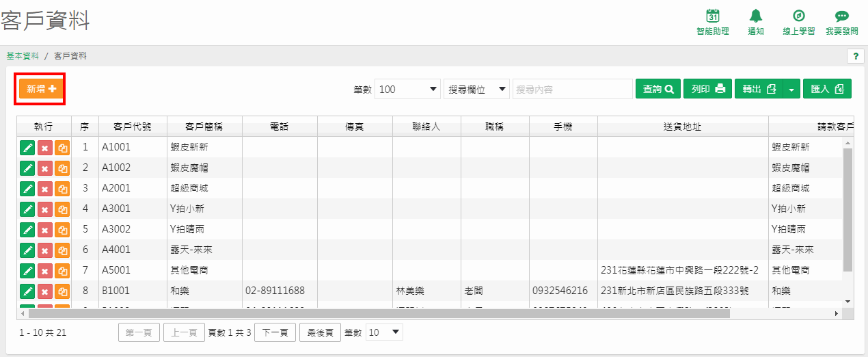Image resolution: width=868 pixels, height=357 pixels.
Task: Open the 線上學習 compass icon
Action: (x=798, y=16)
